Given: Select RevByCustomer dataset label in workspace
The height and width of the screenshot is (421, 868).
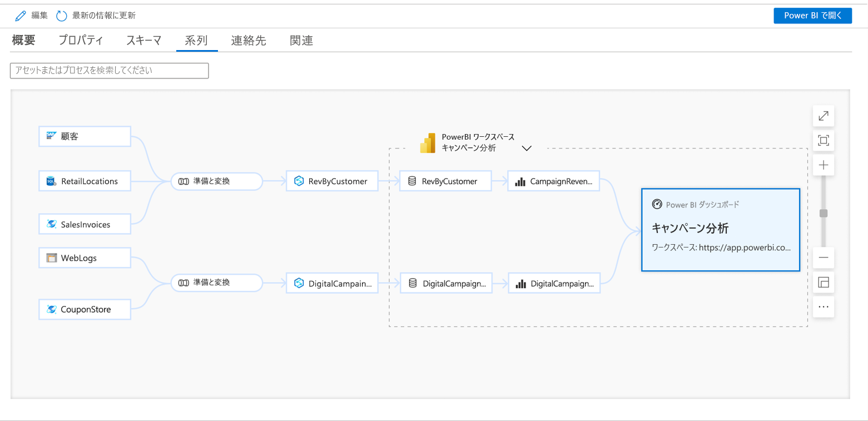Looking at the screenshot, I should pos(450,181).
